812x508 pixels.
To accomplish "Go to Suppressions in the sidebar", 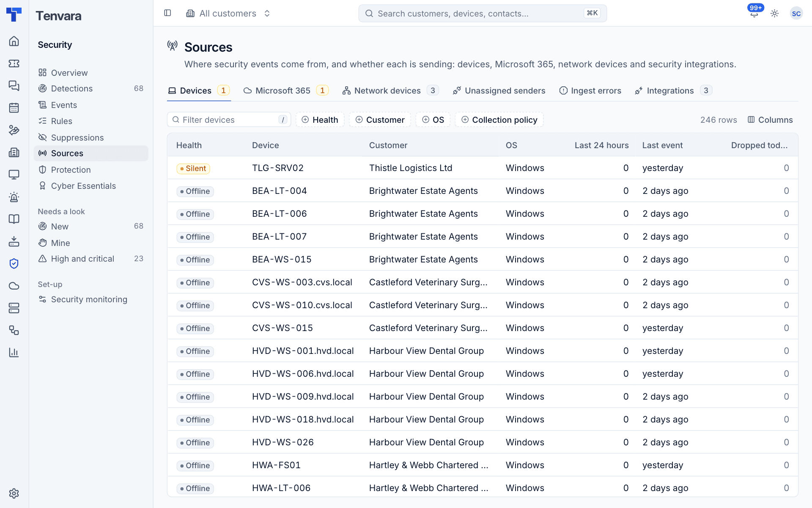I will pos(91,138).
